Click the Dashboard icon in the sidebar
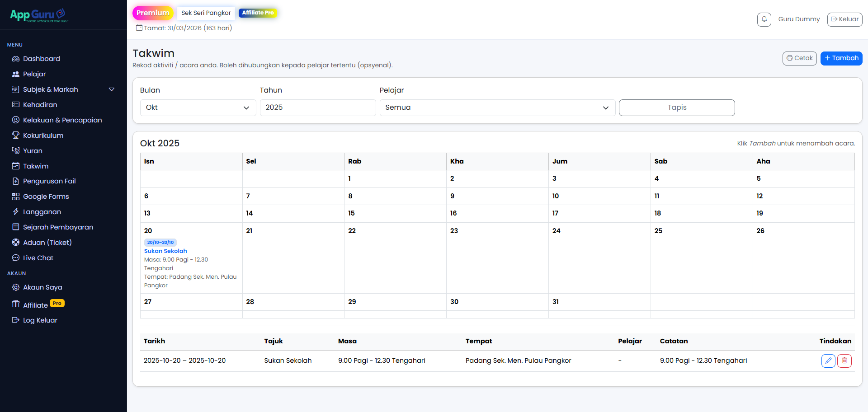The image size is (868, 412). click(16, 59)
